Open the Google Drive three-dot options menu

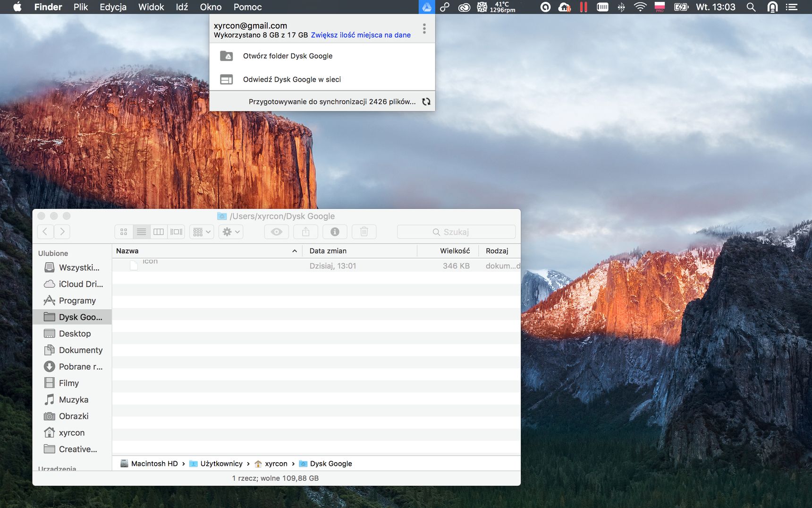[x=424, y=29]
